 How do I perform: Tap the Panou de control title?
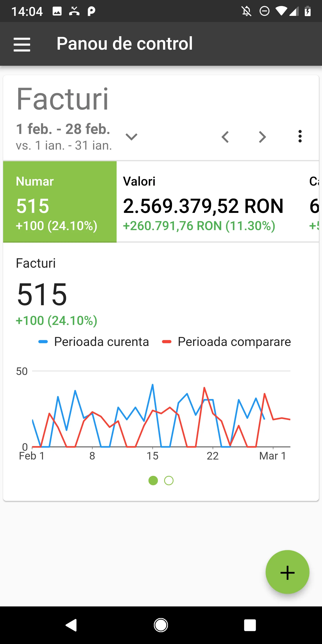[x=125, y=44]
